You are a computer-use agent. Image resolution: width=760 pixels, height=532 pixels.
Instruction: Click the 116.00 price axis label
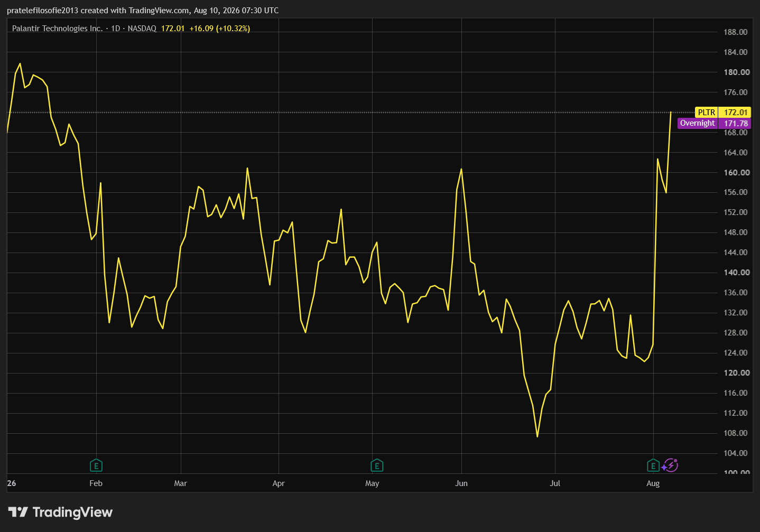[x=736, y=393]
